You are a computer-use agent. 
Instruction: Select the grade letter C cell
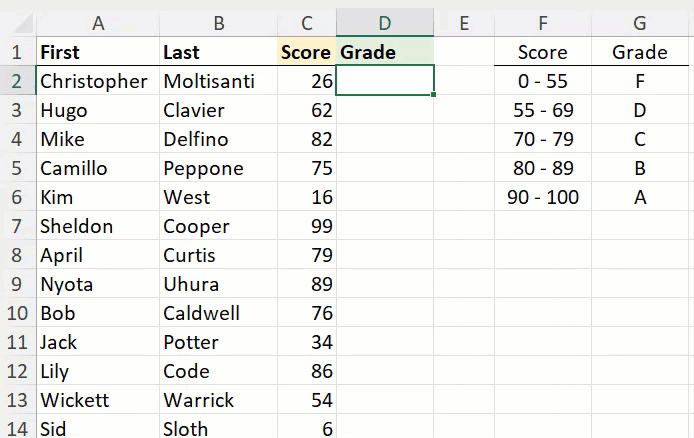[640, 139]
